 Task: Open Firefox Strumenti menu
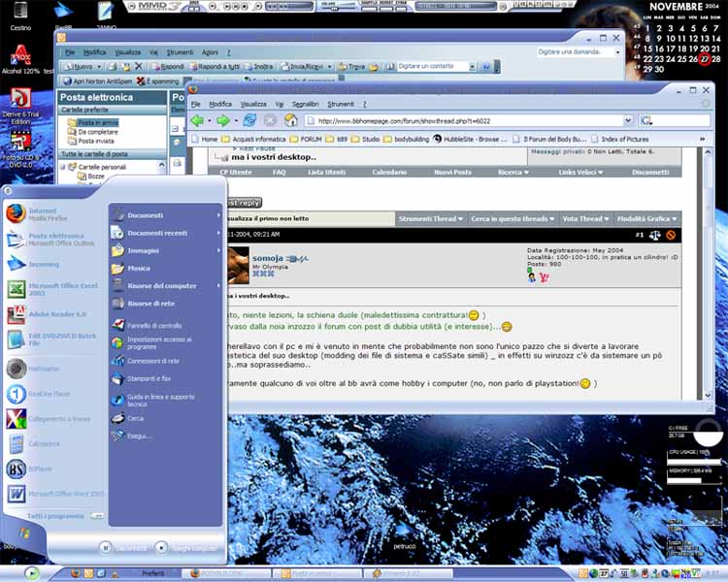[341, 104]
